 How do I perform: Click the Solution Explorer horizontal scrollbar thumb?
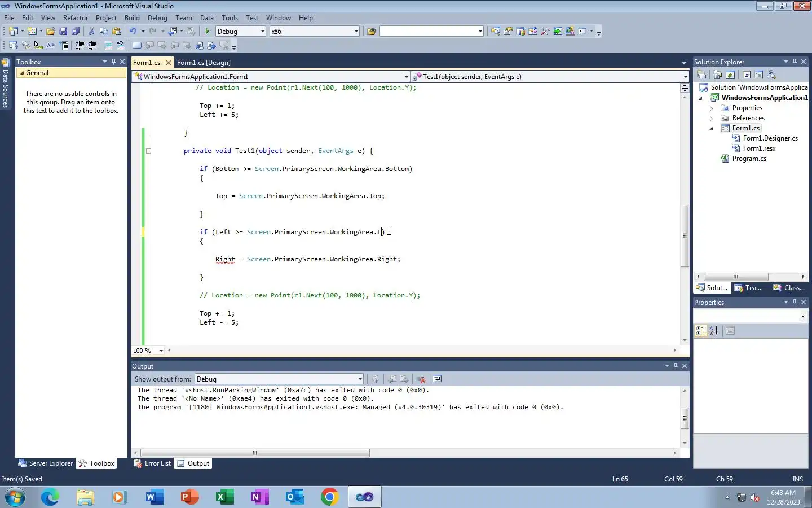coord(735,277)
